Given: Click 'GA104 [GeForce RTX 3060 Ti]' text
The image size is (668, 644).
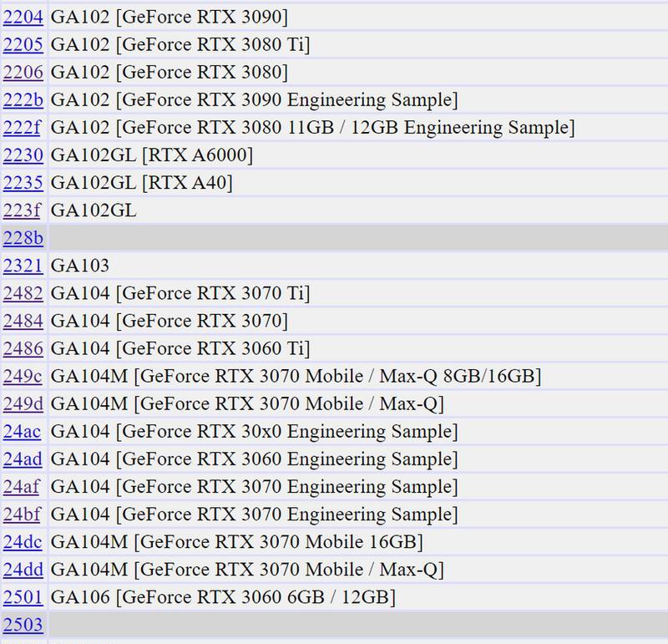Looking at the screenshot, I should tap(180, 348).
